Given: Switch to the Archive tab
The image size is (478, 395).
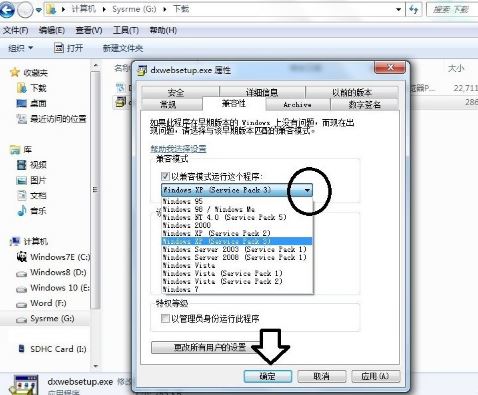Looking at the screenshot, I should coord(298,104).
